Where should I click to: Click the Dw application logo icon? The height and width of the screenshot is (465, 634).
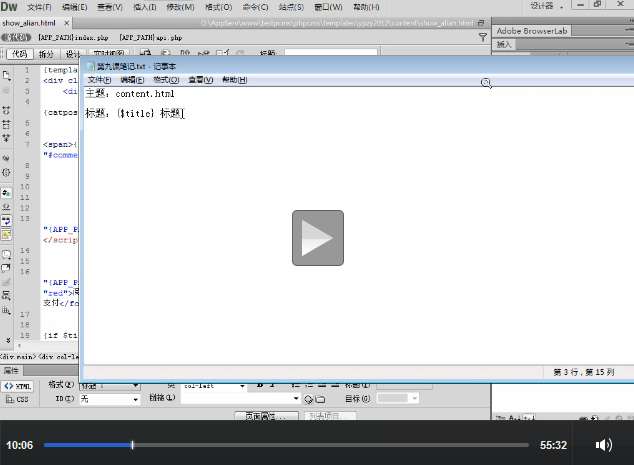(x=9, y=7)
